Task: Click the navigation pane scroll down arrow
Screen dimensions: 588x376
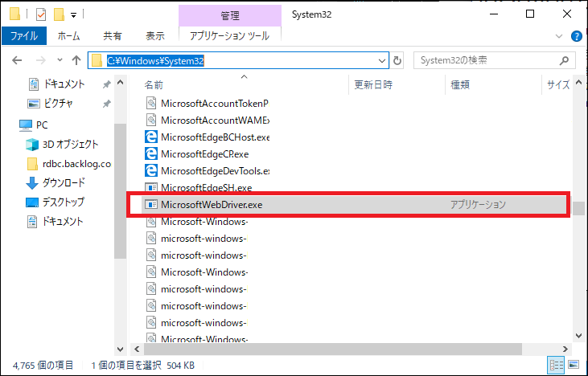Action: 120,349
